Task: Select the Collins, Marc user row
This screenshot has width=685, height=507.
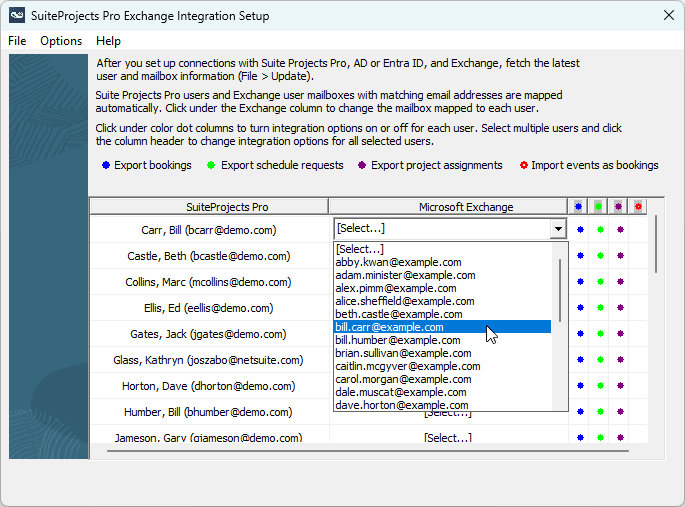Action: (209, 282)
